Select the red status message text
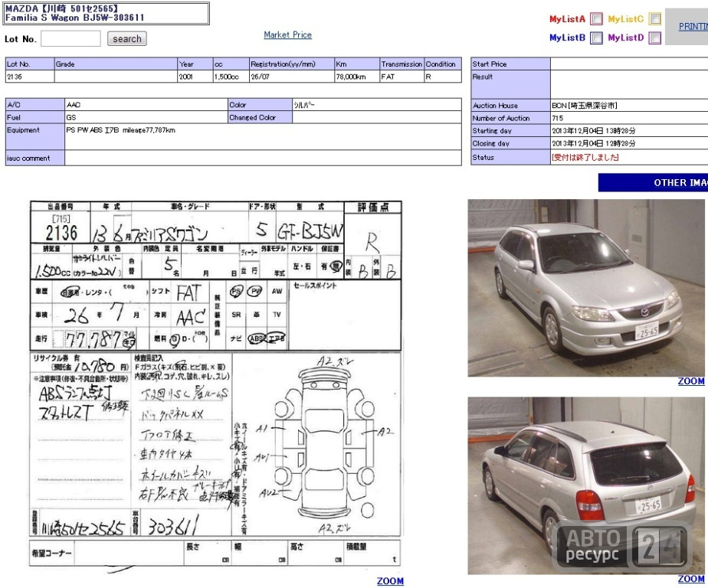Screen dimensions: 708x588 585,158
